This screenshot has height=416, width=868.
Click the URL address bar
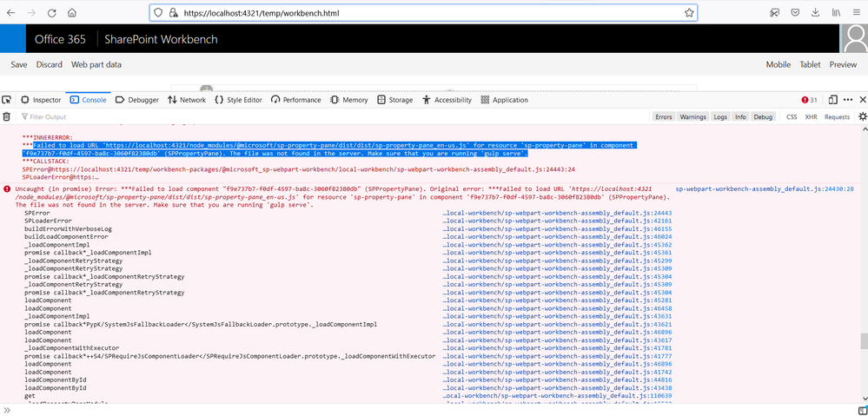point(423,13)
